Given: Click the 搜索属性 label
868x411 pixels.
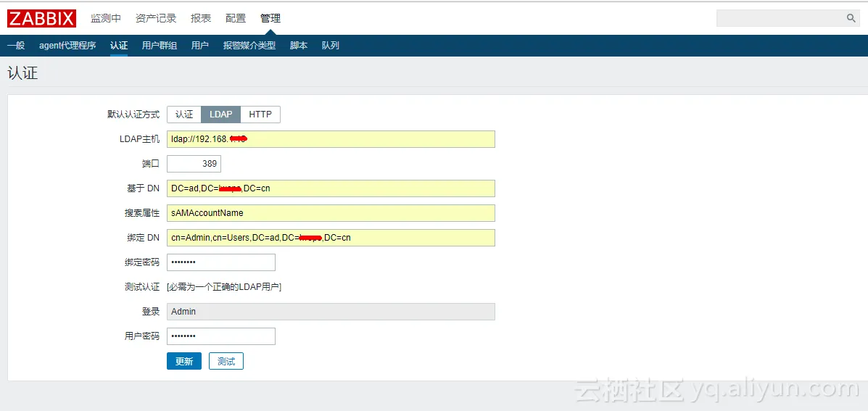Looking at the screenshot, I should (x=142, y=213).
